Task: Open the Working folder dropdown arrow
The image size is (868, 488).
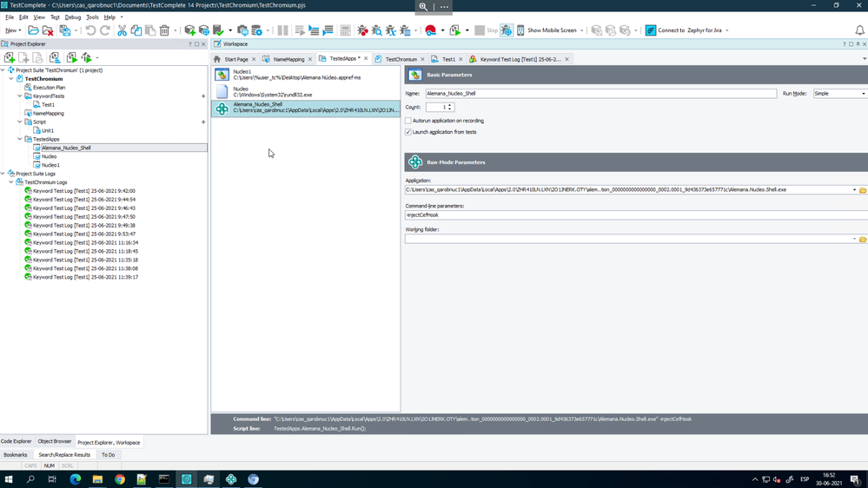Action: tap(854, 239)
